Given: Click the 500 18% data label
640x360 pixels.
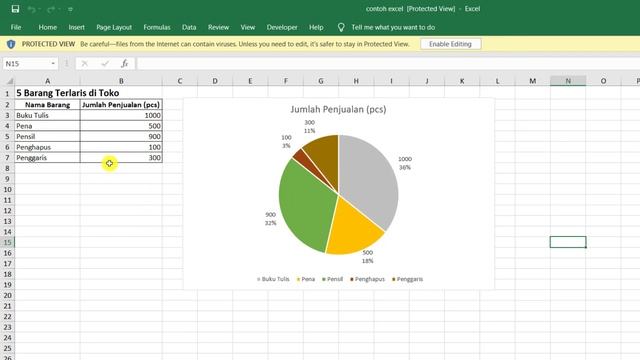Looking at the screenshot, I should [x=367, y=257].
